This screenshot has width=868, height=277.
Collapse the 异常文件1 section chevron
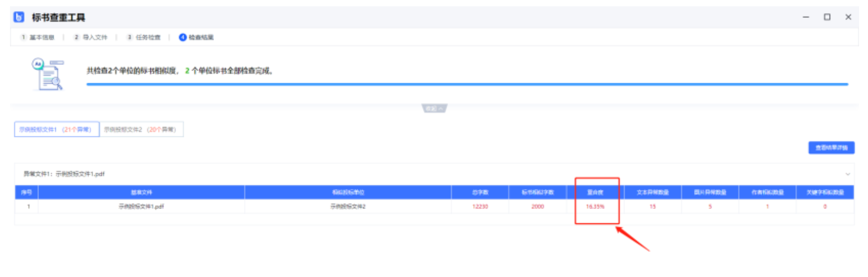[847, 174]
